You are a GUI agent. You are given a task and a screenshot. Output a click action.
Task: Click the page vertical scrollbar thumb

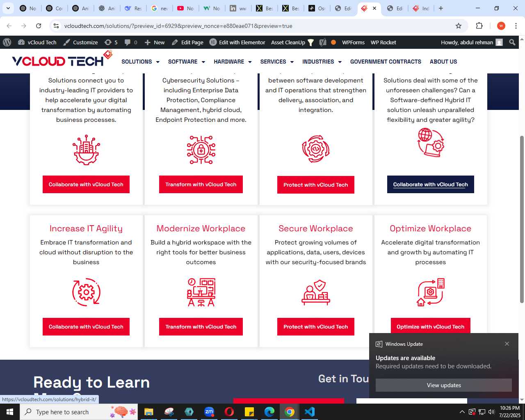tap(522, 219)
